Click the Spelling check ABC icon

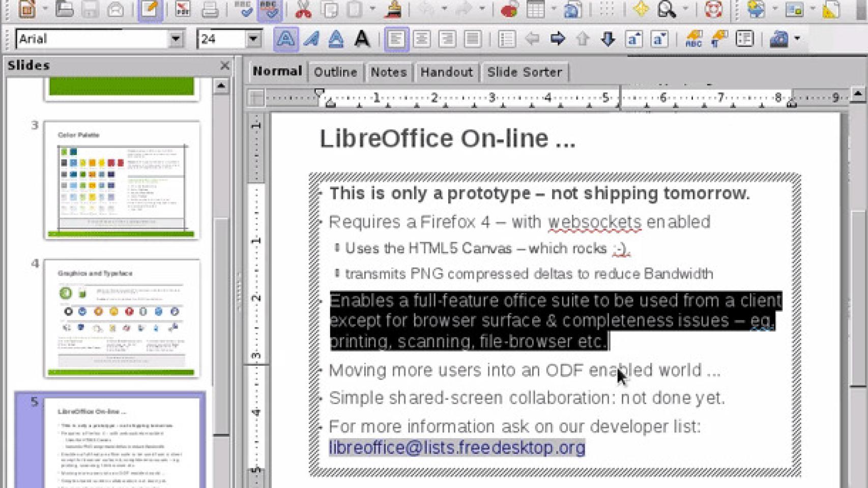[244, 9]
